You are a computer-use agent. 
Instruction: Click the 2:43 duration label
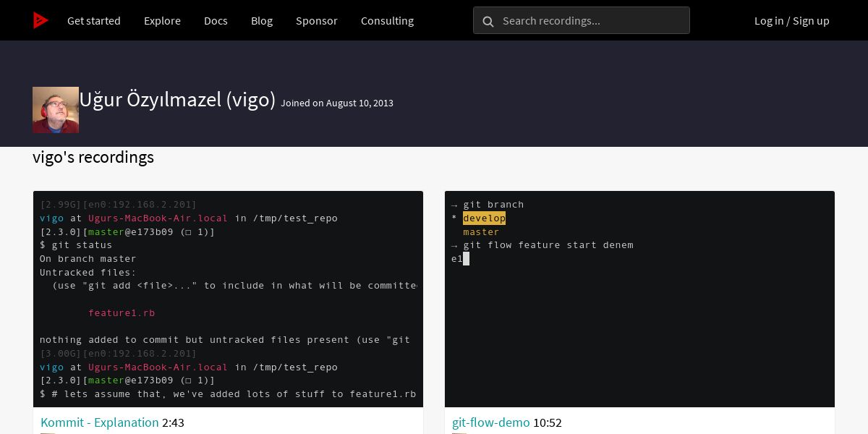pyautogui.click(x=174, y=422)
